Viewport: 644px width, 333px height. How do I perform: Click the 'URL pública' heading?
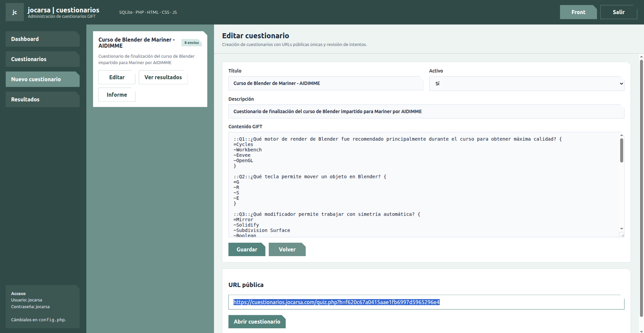click(246, 285)
